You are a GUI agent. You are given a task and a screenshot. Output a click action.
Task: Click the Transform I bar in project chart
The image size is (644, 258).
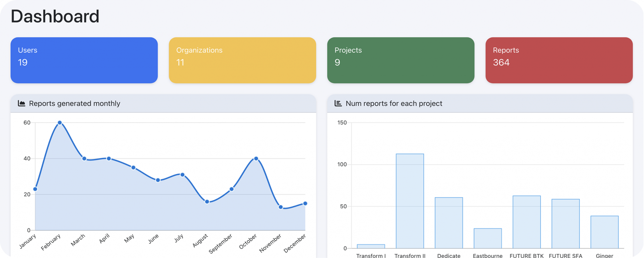point(371,246)
